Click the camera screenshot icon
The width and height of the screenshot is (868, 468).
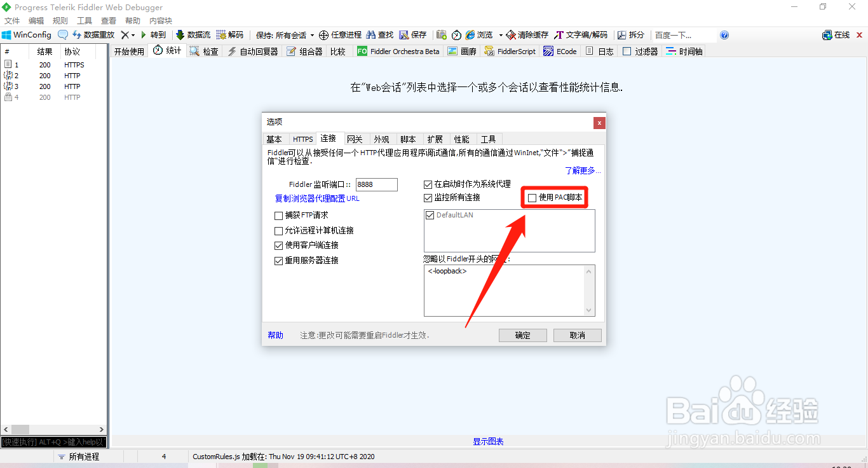[440, 35]
